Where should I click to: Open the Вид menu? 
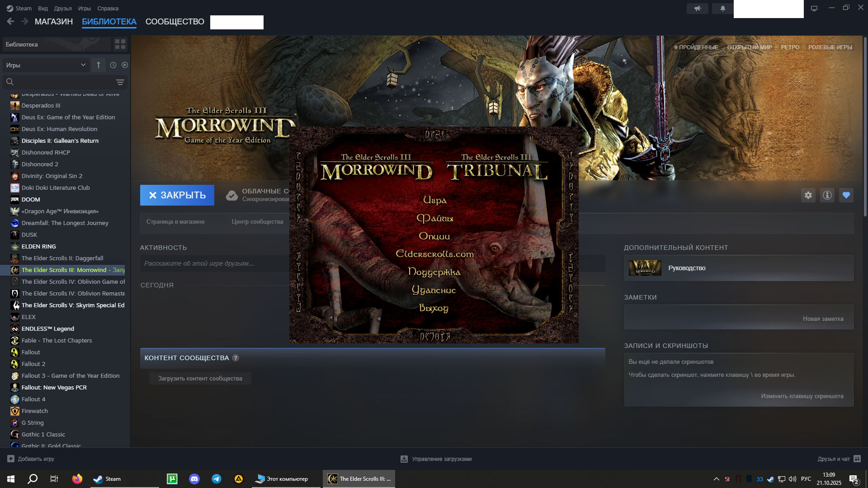point(43,9)
